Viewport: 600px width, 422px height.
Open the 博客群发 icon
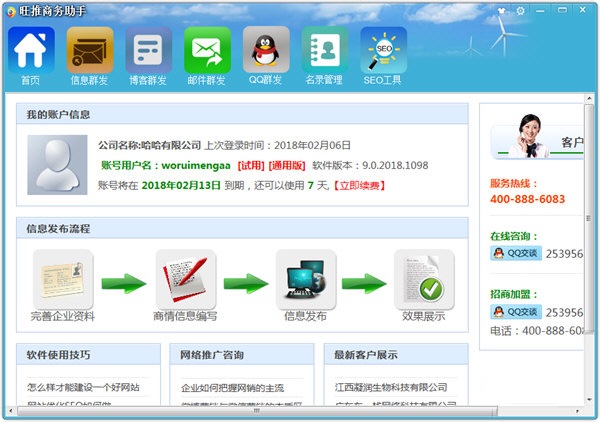pyautogui.click(x=148, y=50)
